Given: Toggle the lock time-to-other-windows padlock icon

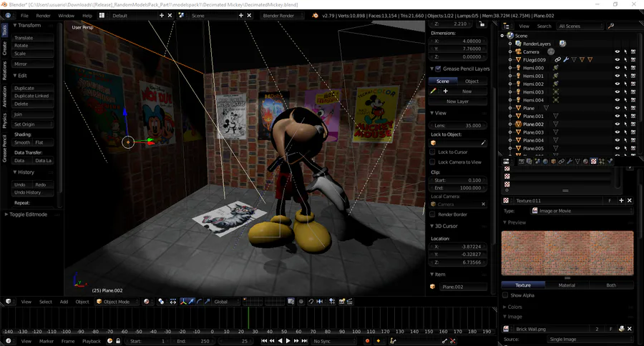Looking at the screenshot, I should pos(118,341).
